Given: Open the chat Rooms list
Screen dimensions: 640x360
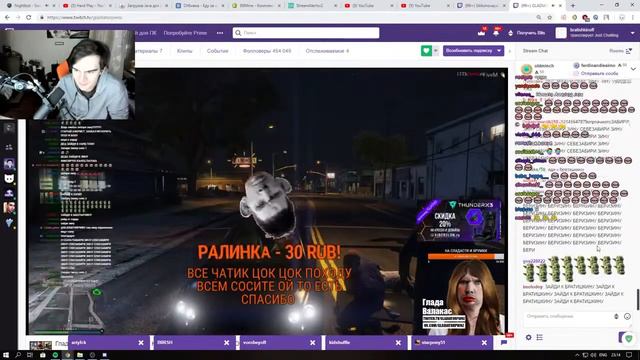Looking at the screenshot, I should 620,51.
